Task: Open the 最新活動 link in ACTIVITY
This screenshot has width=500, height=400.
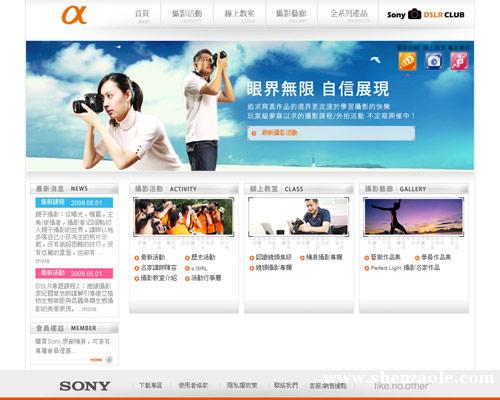Action: (x=153, y=257)
